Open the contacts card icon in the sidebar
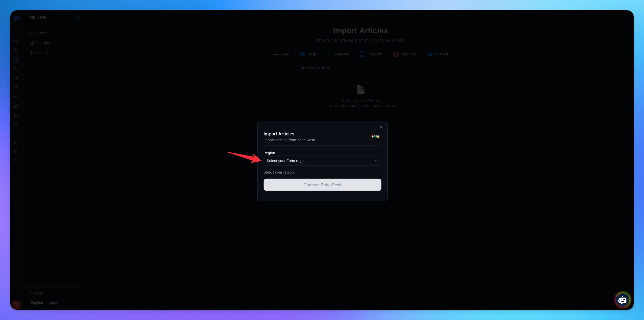644x320 pixels. coord(16,78)
